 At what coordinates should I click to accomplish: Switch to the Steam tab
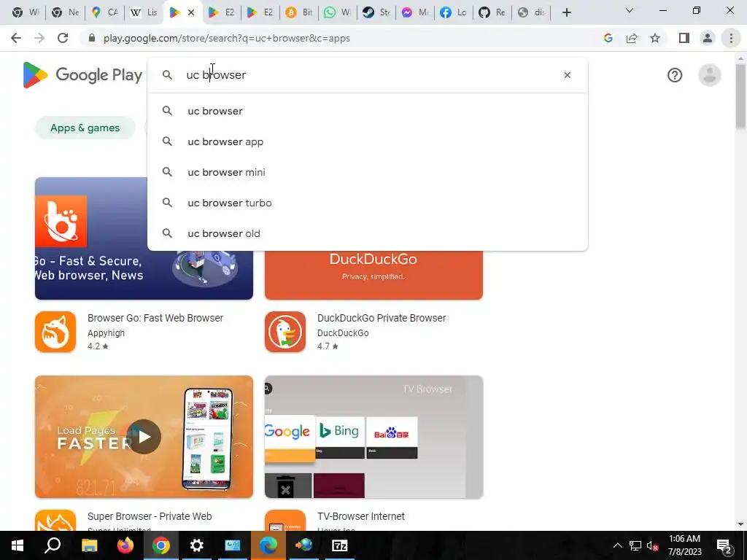(376, 12)
